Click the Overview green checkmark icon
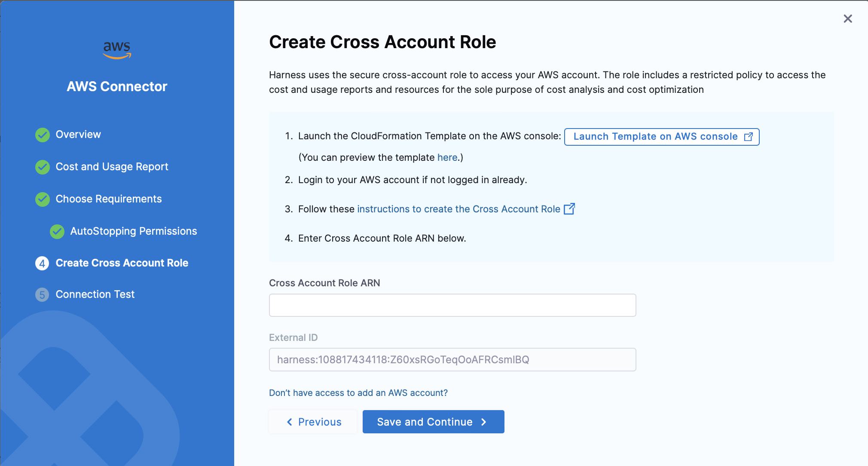The height and width of the screenshot is (466, 868). click(x=43, y=135)
